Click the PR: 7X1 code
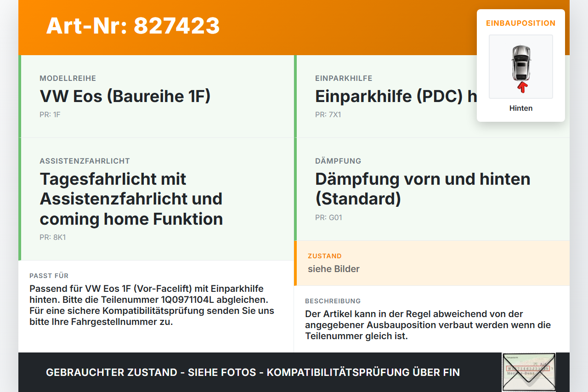 point(328,114)
